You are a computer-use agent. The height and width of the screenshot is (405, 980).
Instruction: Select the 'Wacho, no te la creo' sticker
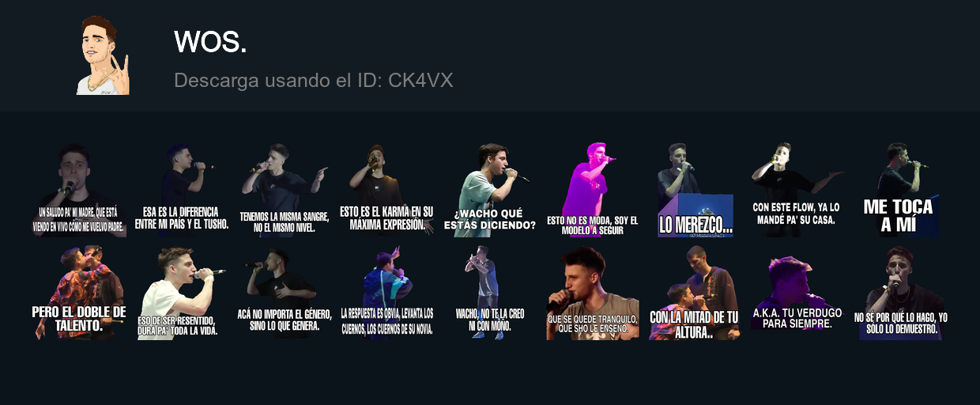click(x=489, y=293)
